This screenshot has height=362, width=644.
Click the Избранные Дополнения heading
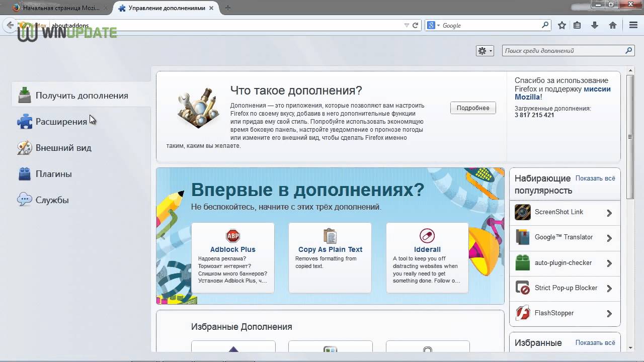242,327
